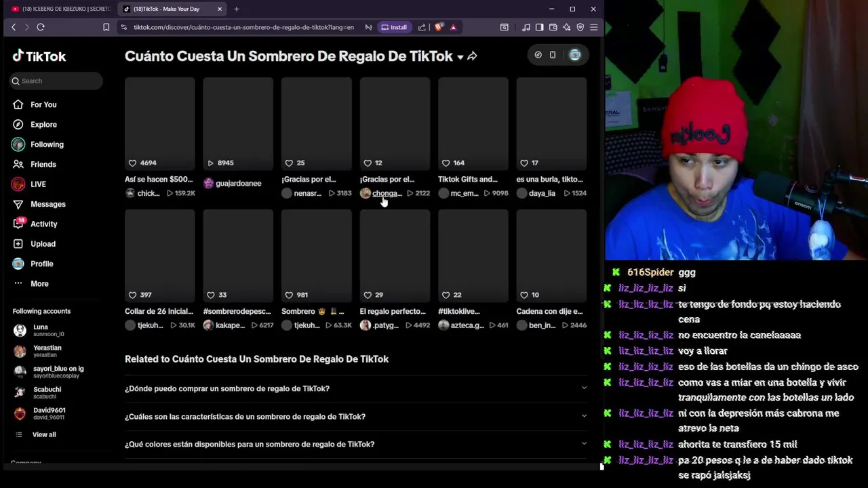This screenshot has width=868, height=488.
Task: Open '#sombrerodepesc...' video title
Action: [x=237, y=312]
